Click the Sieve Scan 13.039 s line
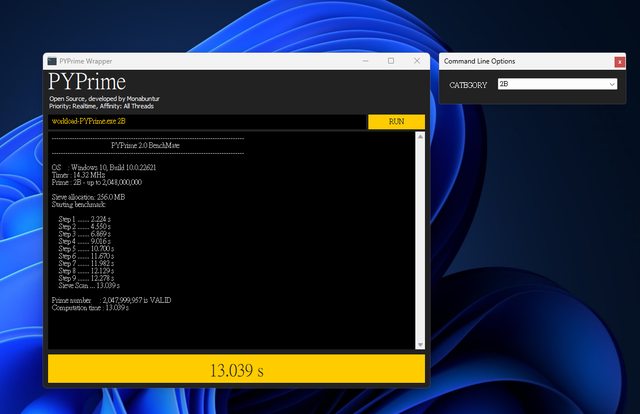The image size is (640, 414). [x=95, y=285]
